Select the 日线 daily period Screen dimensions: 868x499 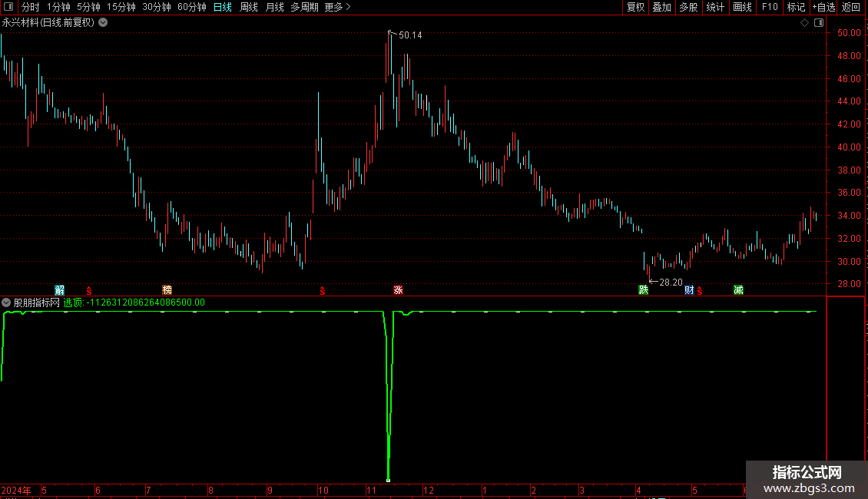click(223, 7)
